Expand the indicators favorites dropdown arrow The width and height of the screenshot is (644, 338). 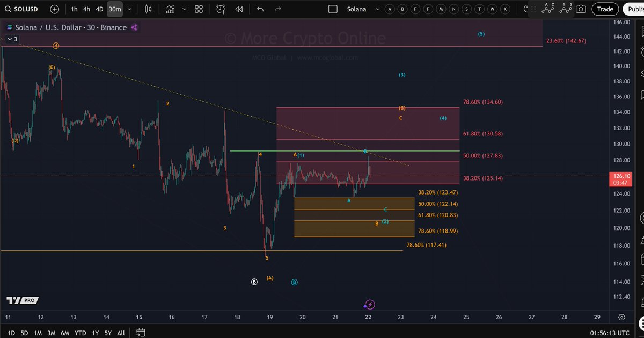click(185, 9)
